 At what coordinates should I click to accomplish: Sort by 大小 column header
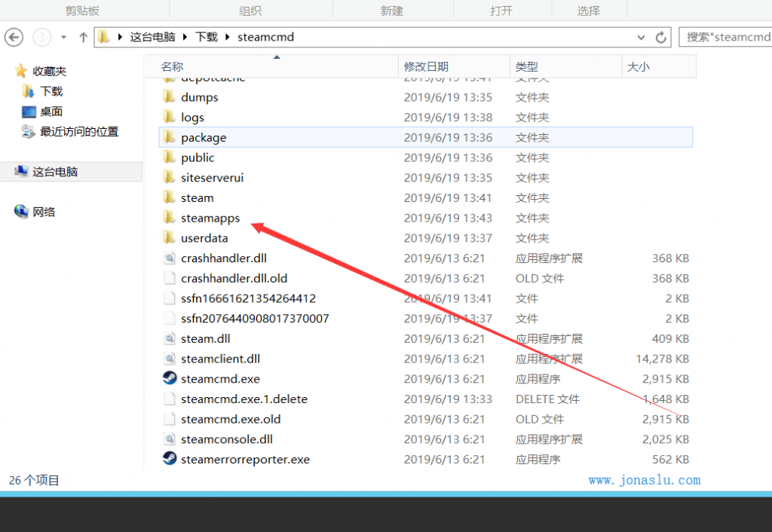click(x=638, y=66)
